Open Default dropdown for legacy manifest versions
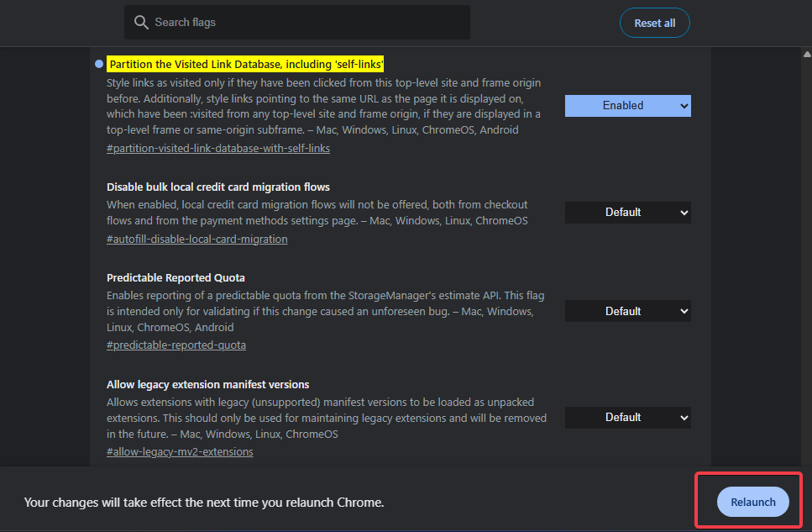Screen dimensions: 812x532 click(x=627, y=418)
